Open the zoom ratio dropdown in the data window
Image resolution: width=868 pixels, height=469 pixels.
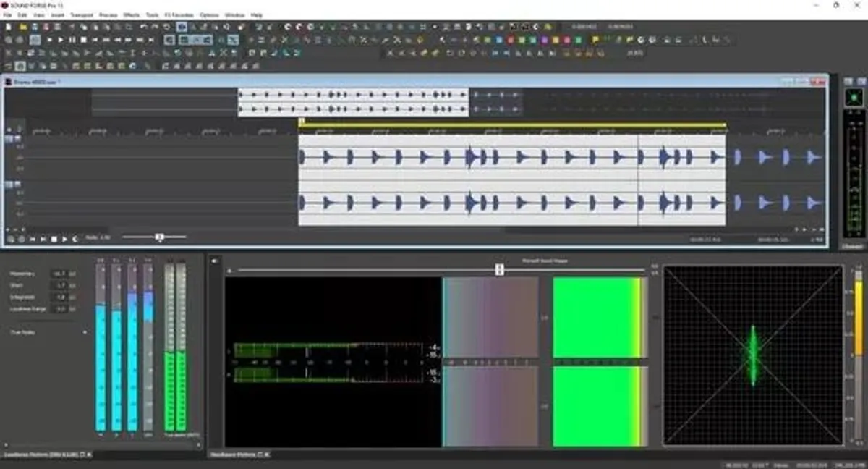pos(818,239)
